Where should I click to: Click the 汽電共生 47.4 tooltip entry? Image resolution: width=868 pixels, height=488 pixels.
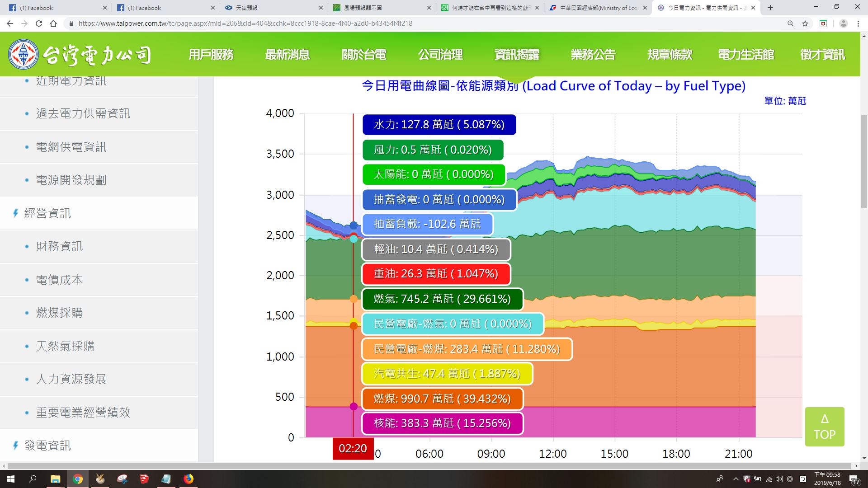[x=447, y=374]
